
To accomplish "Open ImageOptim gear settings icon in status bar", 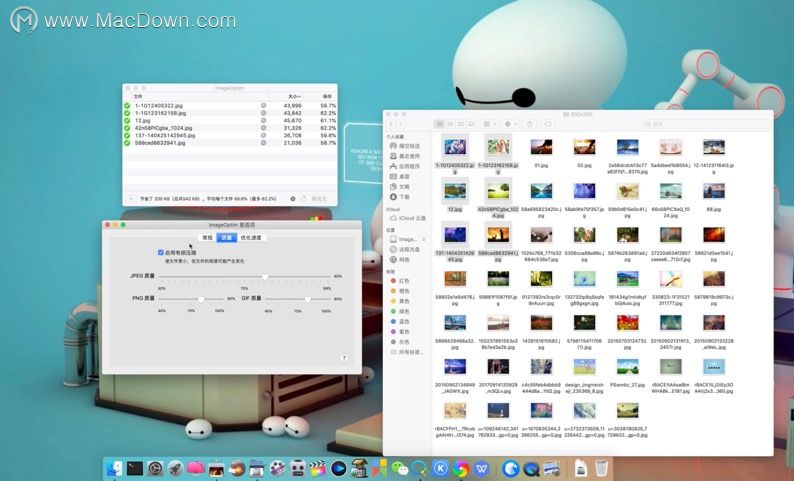I will pos(293,199).
